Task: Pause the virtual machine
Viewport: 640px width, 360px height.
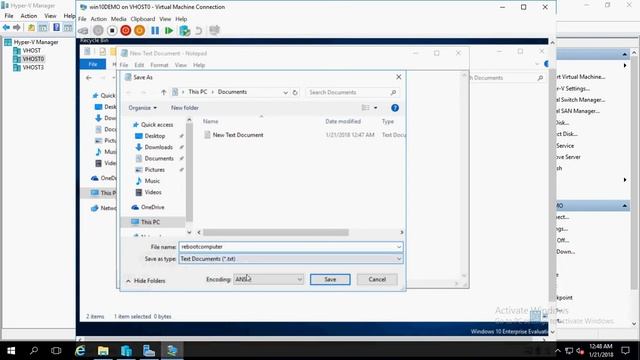Action: (155, 31)
